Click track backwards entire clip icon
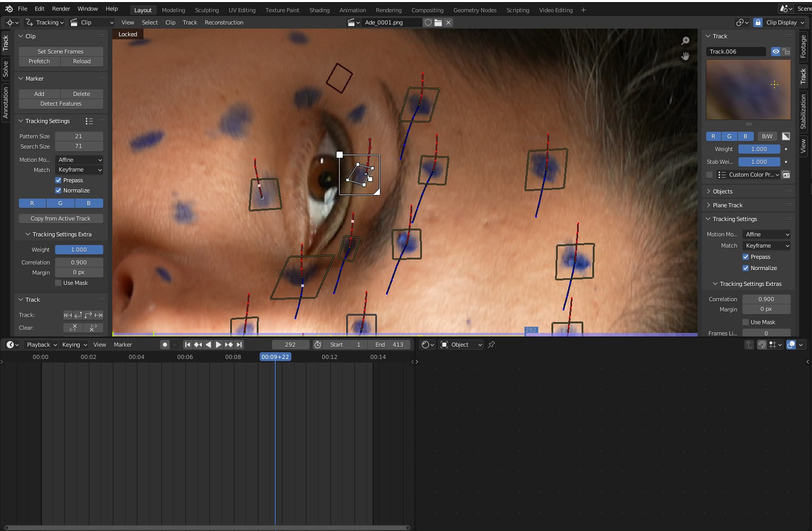This screenshot has width=812, height=531. (68, 315)
